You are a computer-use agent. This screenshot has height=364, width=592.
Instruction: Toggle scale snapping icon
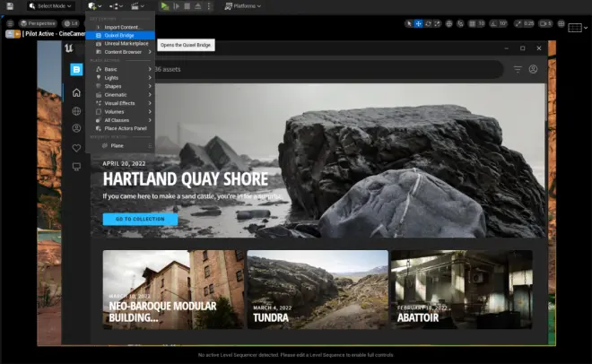point(518,24)
